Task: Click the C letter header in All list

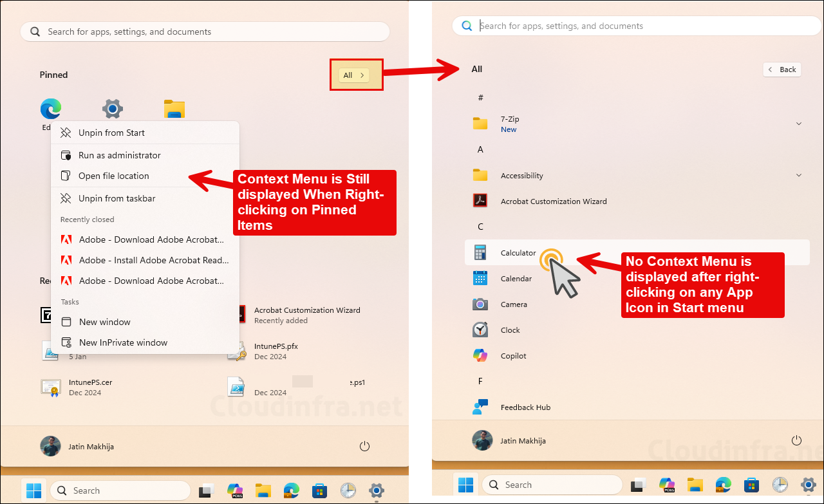Action: tap(480, 227)
